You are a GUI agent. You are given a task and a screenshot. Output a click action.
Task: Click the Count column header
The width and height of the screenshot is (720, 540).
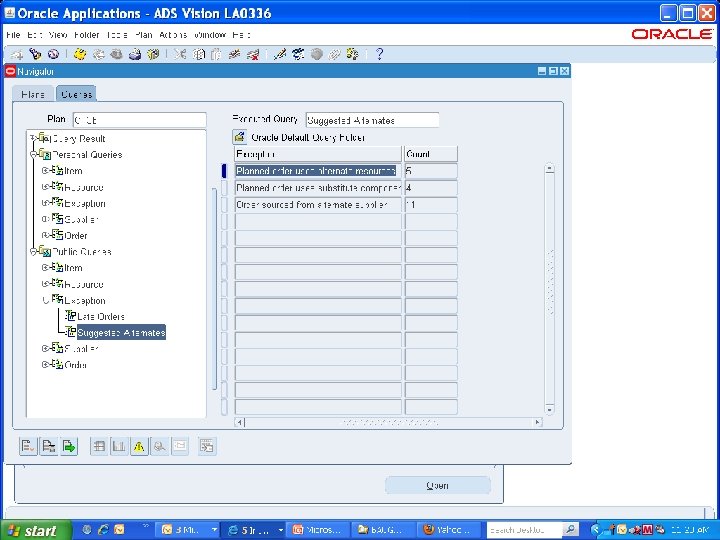tap(431, 154)
